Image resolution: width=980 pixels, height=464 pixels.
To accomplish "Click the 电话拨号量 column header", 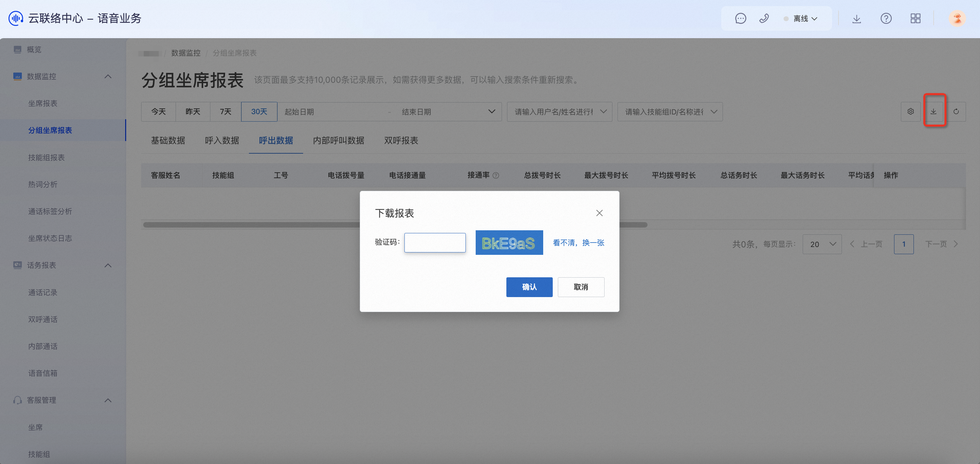I will click(346, 175).
